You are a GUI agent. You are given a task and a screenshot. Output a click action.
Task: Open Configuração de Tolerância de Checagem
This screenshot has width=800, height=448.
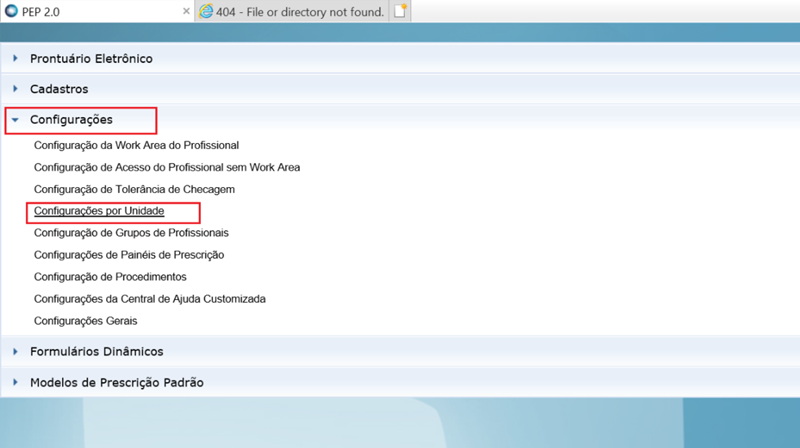point(134,189)
